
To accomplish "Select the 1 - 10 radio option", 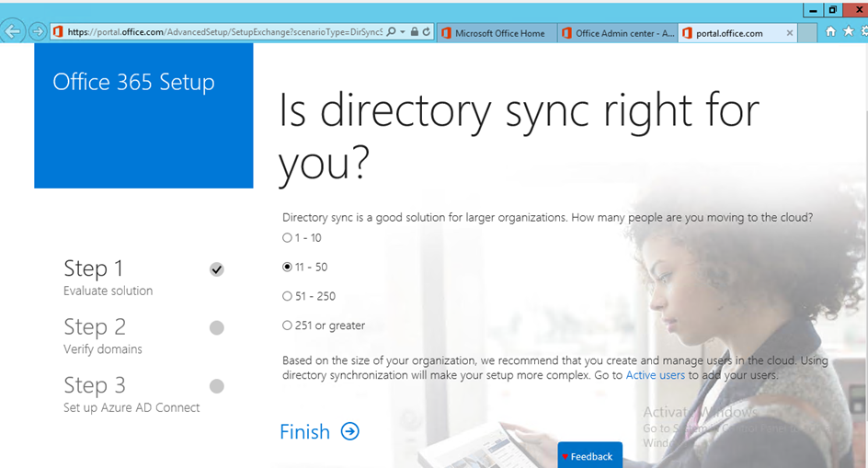I will click(x=287, y=237).
